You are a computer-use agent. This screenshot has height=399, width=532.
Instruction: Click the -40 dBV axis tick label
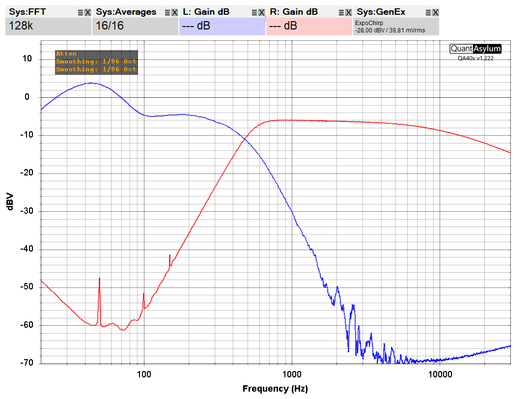(x=26, y=249)
